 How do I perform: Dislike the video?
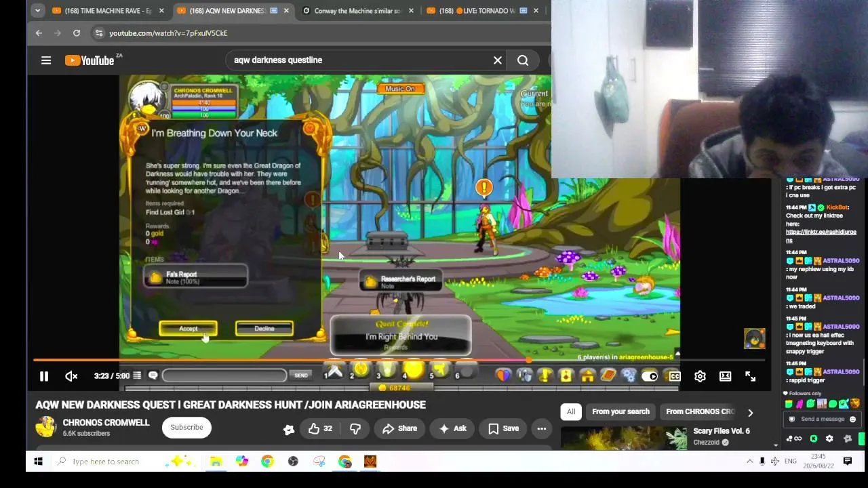pos(355,428)
